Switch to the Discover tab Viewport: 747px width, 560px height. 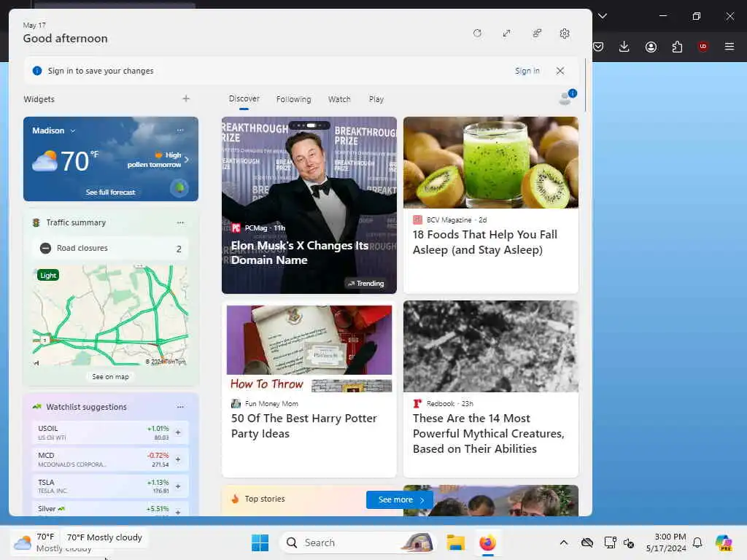244,98
